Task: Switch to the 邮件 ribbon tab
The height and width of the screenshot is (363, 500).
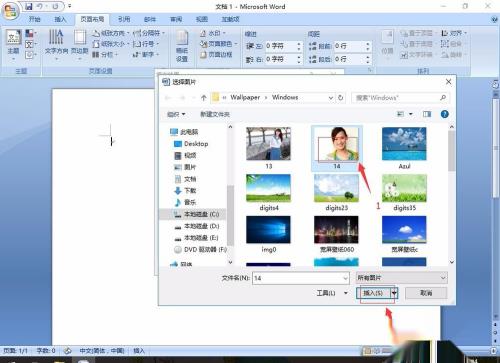Action: 150,19
